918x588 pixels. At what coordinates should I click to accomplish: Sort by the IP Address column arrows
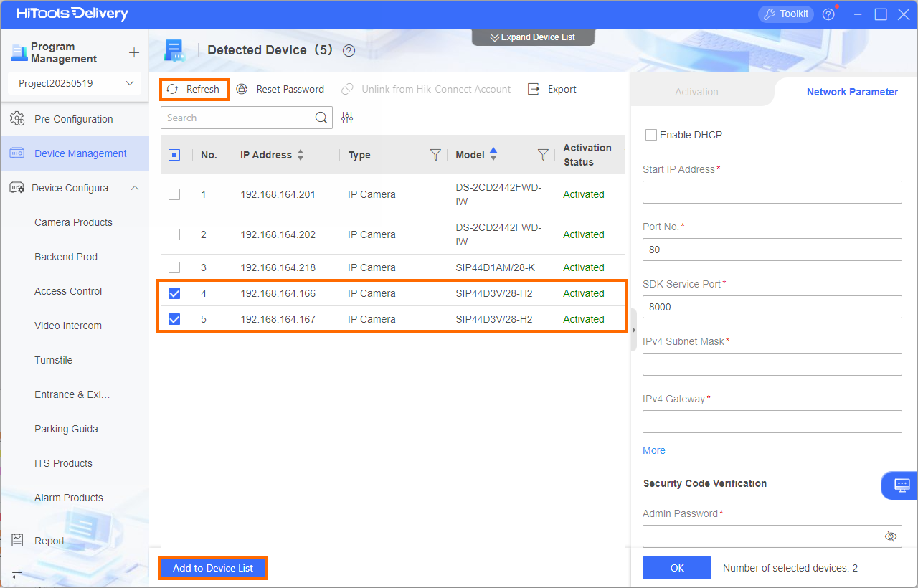(301, 155)
